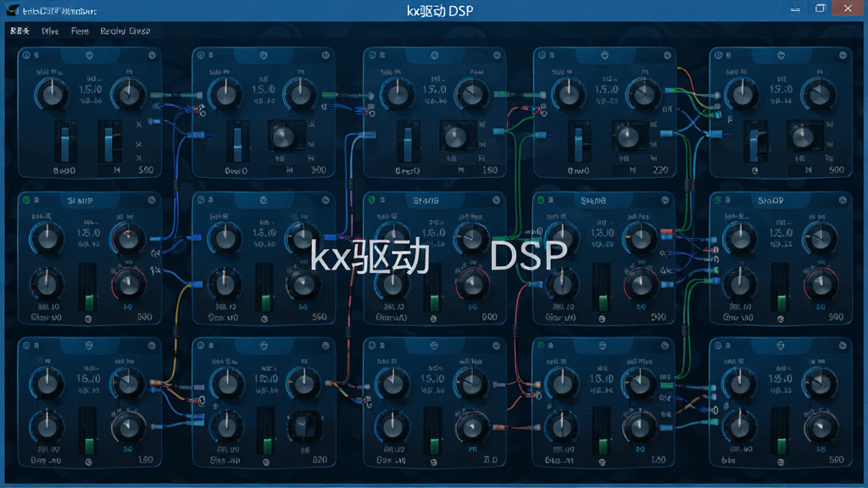The image size is (868, 488).
Task: Click upper-left knob of bottom-right module
Action: [x=739, y=382]
